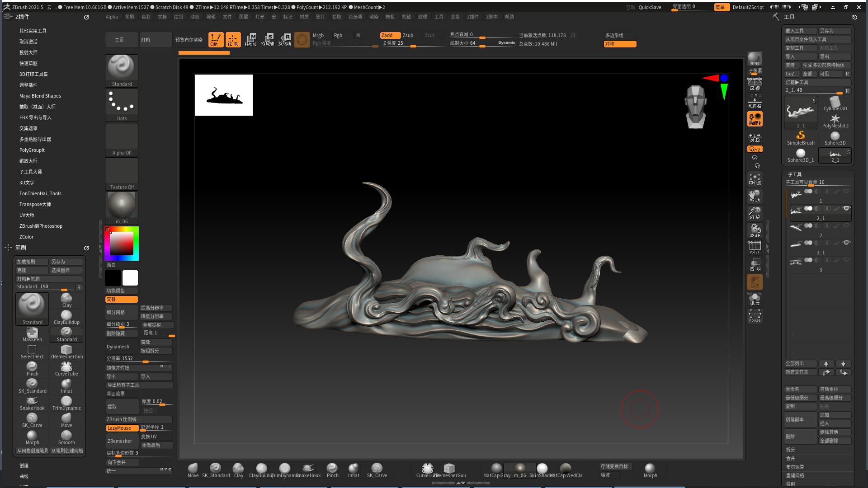Disable the LazyMouse toggle

coord(122,428)
